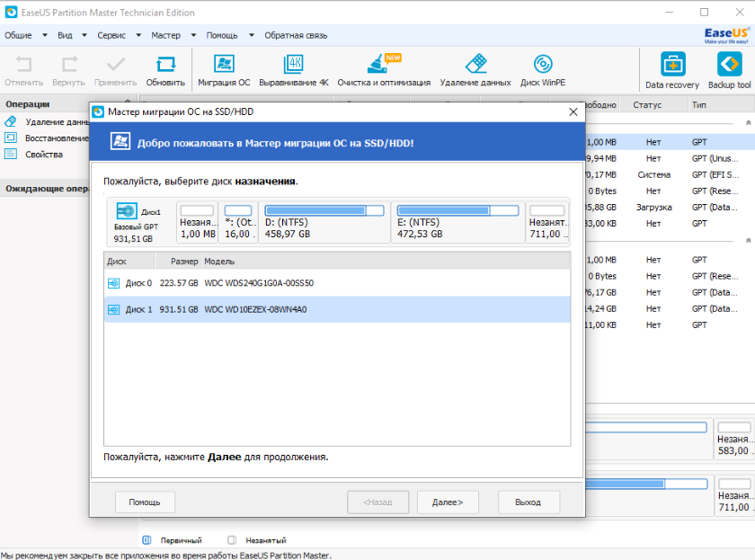755x560 pixels.
Task: Launch the Backup tool
Action: (x=730, y=64)
